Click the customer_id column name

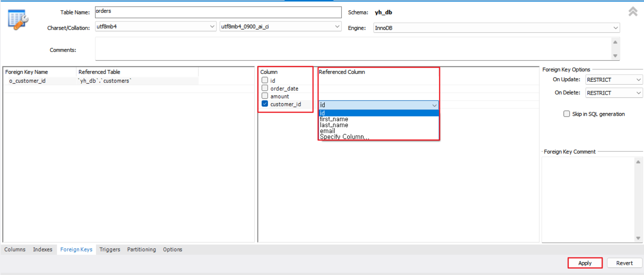click(286, 104)
